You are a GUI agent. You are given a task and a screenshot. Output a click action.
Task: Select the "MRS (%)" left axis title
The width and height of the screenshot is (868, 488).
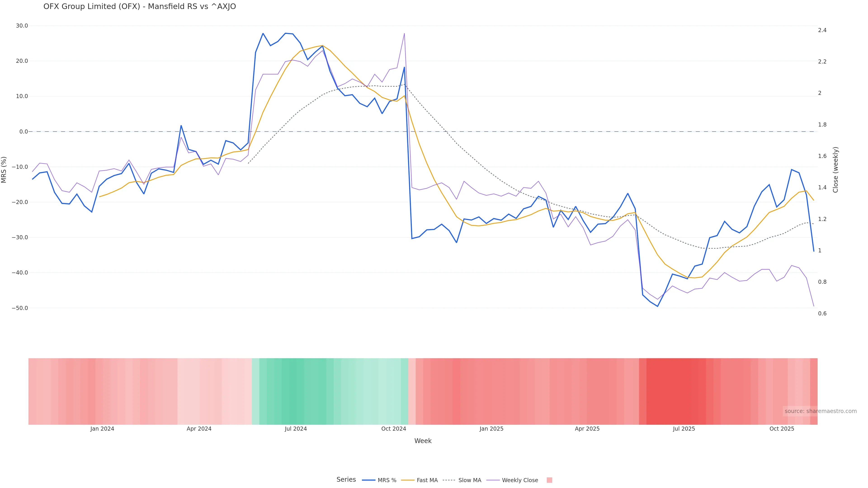(4, 169)
